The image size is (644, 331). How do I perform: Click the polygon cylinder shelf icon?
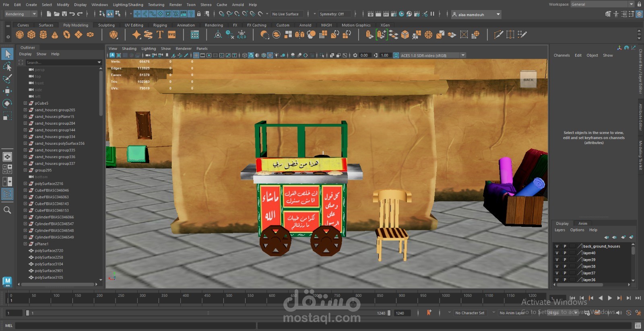coord(43,35)
